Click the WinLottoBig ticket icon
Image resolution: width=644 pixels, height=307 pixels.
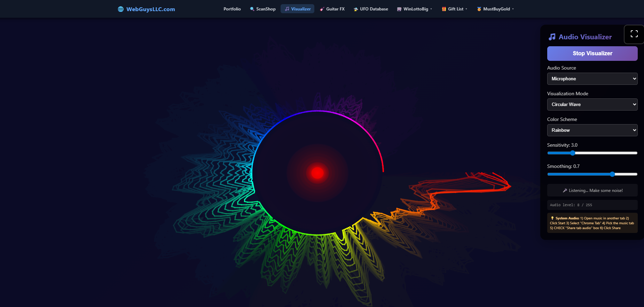point(399,9)
